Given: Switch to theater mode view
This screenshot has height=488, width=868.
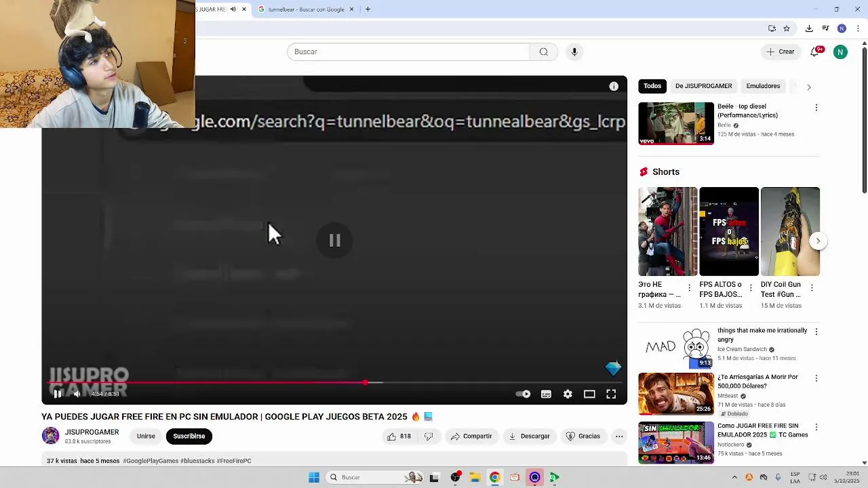Looking at the screenshot, I should 589,394.
